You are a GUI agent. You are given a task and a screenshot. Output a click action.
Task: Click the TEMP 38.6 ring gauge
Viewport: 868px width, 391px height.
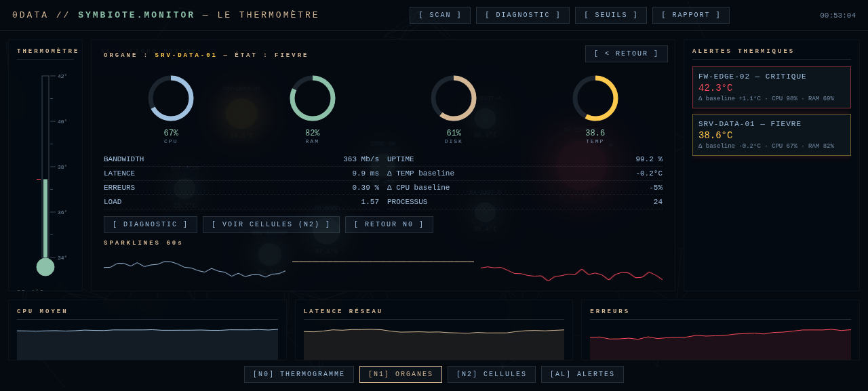[x=595, y=98]
